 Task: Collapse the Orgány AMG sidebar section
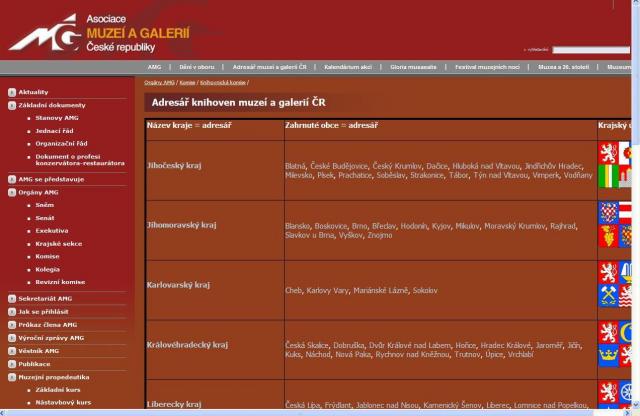click(12, 191)
